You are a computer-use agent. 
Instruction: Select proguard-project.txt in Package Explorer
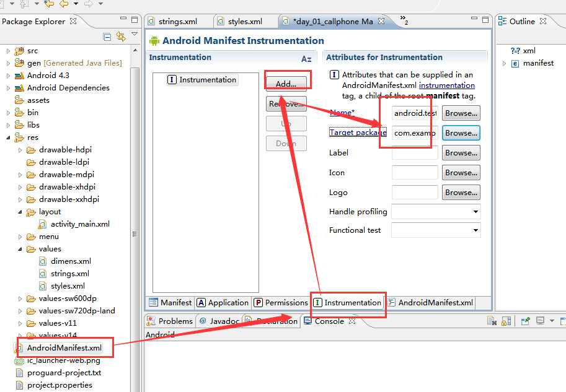(x=58, y=373)
